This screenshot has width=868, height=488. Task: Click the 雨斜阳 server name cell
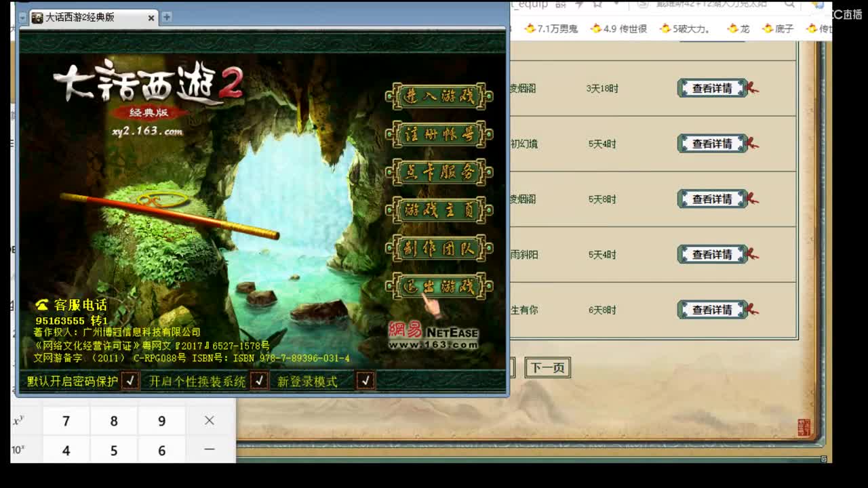524,255
